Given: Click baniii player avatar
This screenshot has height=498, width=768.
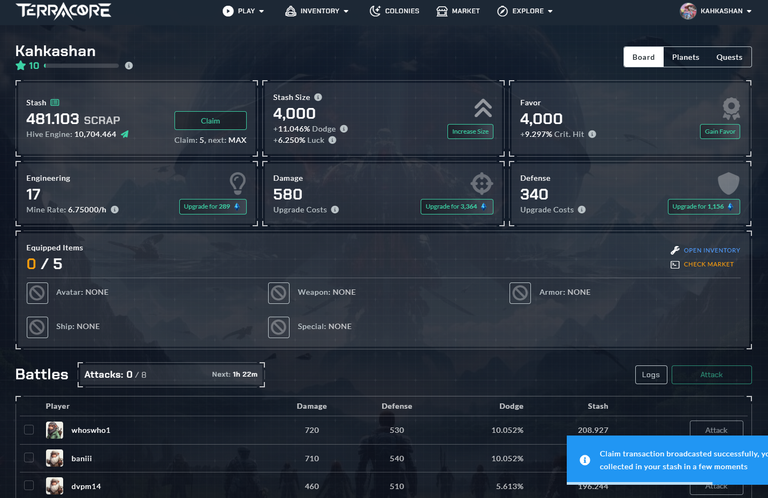Looking at the screenshot, I should tap(54, 458).
